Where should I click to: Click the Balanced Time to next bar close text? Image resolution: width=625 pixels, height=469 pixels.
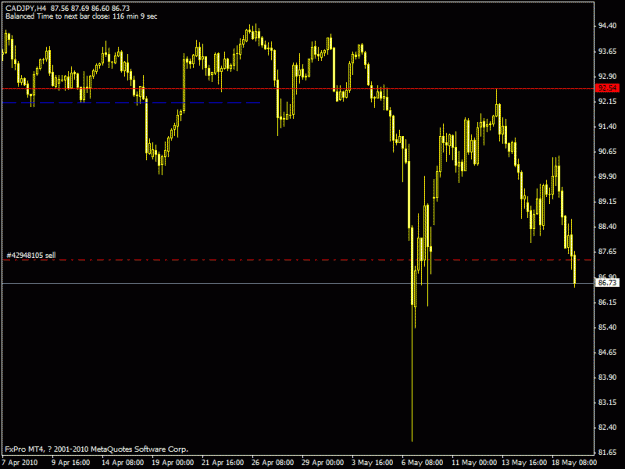pos(81,16)
